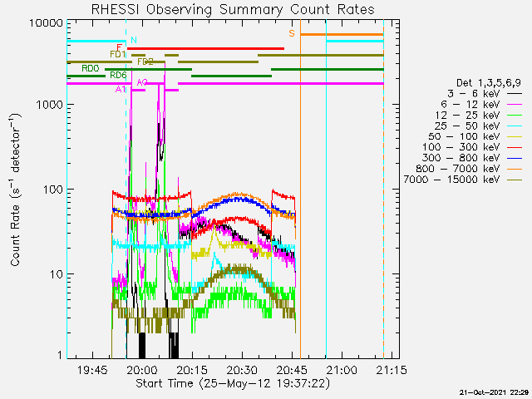Select the '12 - 25 keV' legend entry
The width and height of the screenshot is (532, 399).
(x=479, y=115)
